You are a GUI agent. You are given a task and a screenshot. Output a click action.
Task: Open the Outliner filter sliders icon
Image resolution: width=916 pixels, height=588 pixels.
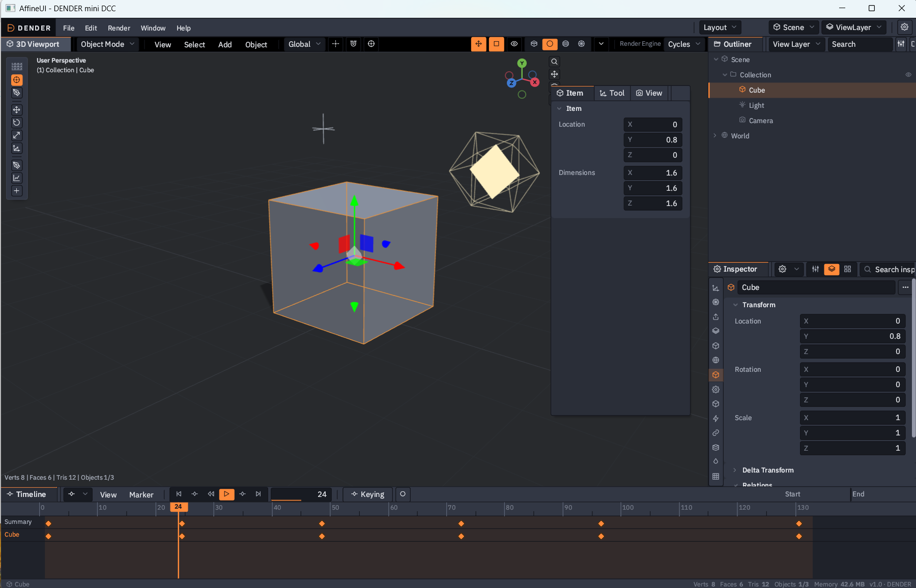pyautogui.click(x=901, y=44)
